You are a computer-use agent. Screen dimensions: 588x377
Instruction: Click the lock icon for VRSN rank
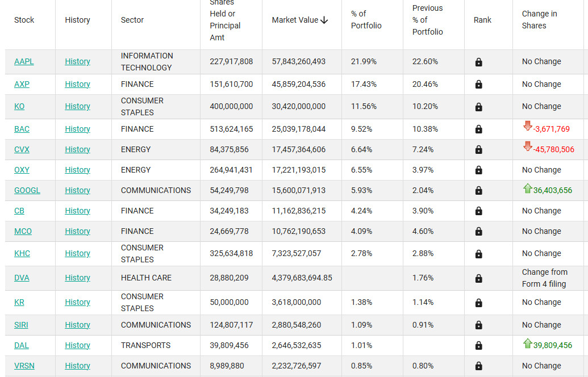tap(478, 366)
